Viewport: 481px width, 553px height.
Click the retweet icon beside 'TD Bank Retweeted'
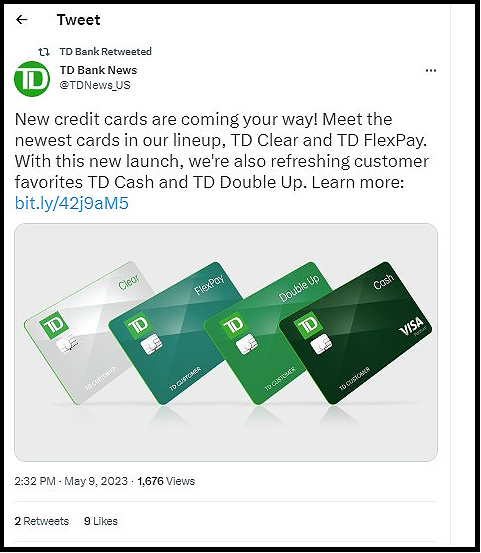click(x=44, y=52)
